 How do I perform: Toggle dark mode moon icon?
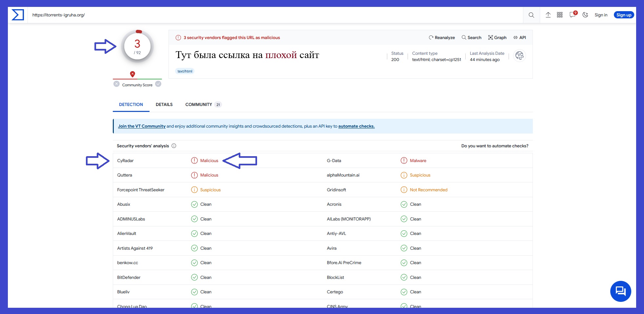pyautogui.click(x=585, y=15)
